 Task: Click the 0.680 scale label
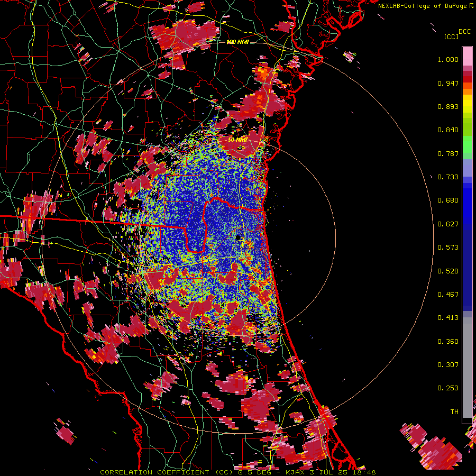point(448,200)
